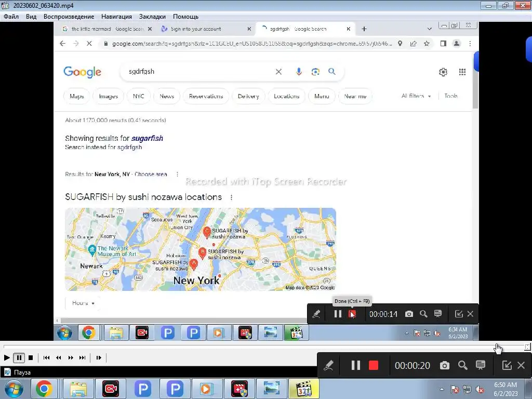Open the Воспроизведение menu

(x=69, y=17)
